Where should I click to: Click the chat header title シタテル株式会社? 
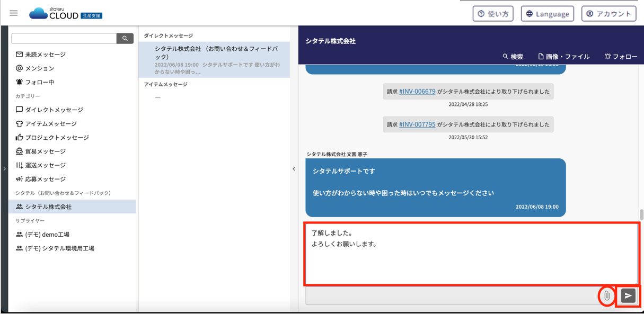click(x=330, y=41)
